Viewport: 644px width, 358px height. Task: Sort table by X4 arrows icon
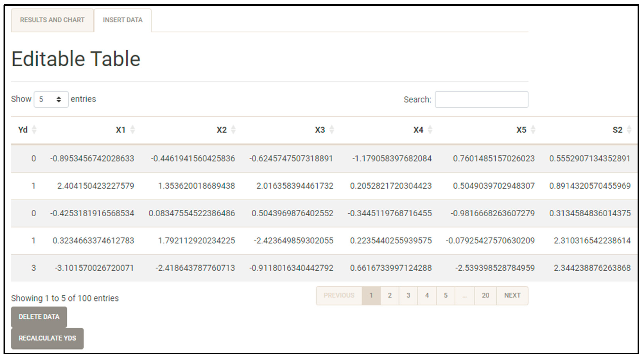click(430, 130)
